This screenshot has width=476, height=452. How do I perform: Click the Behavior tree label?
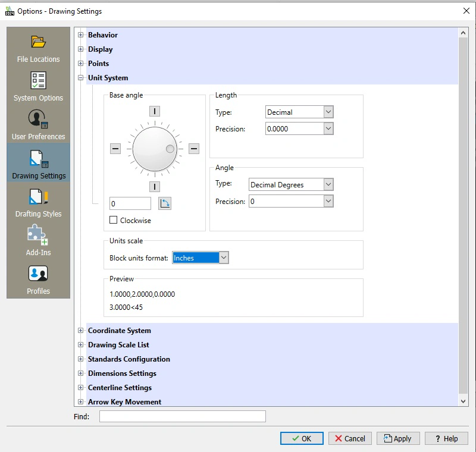103,35
